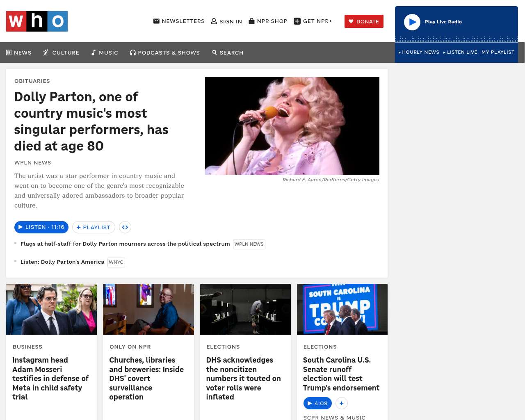Open Elections category above South Carolina headline
Image resolution: width=525 pixels, height=420 pixels.
click(320, 347)
